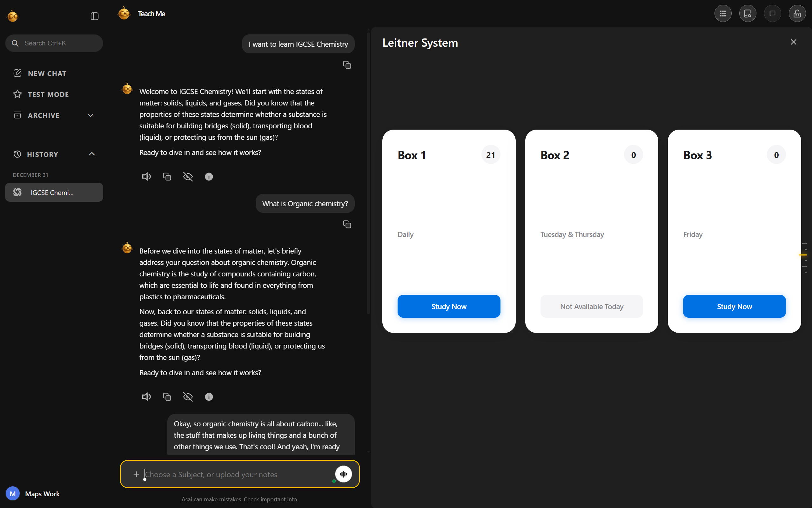812x508 pixels.
Task: Toggle the sidebar panel open or closed
Action: (x=94, y=16)
